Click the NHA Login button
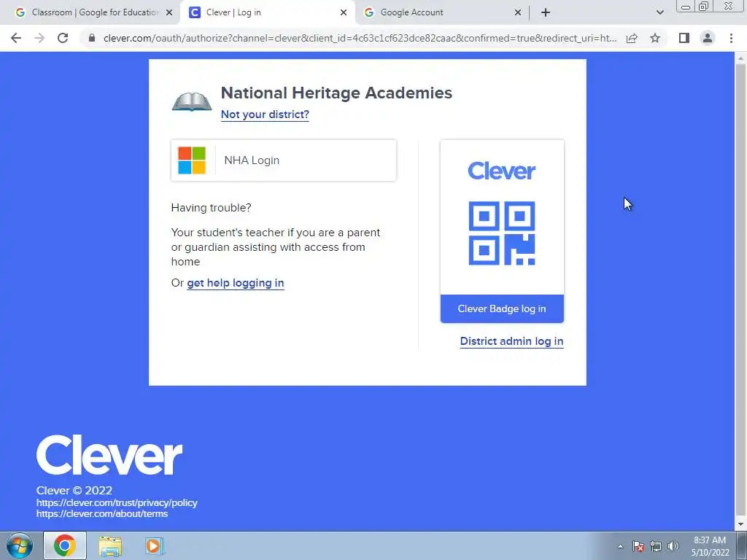747x560 pixels. (x=284, y=160)
